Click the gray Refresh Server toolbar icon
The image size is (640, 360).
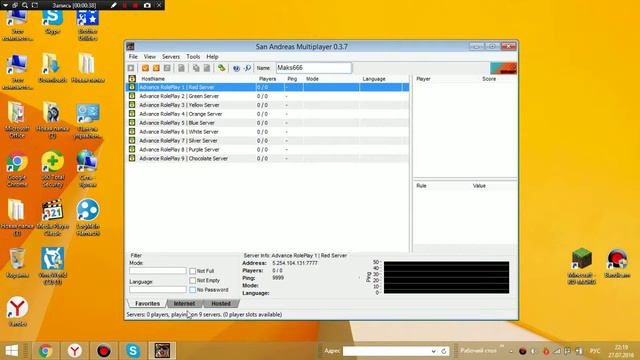tap(167, 68)
